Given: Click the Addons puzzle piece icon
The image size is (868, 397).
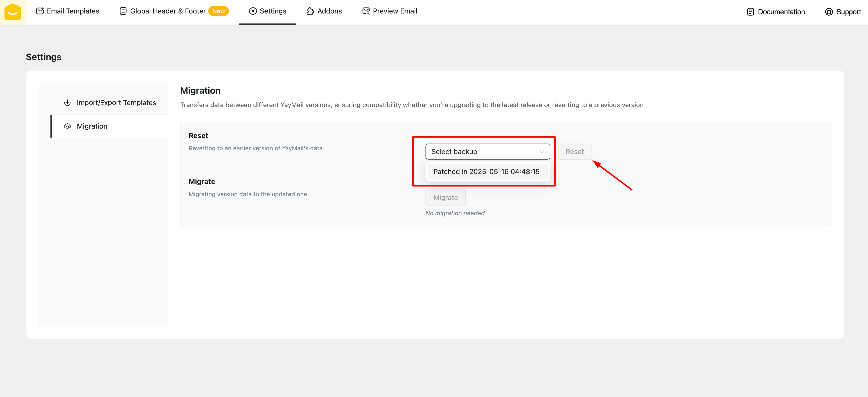Looking at the screenshot, I should pyautogui.click(x=310, y=11).
